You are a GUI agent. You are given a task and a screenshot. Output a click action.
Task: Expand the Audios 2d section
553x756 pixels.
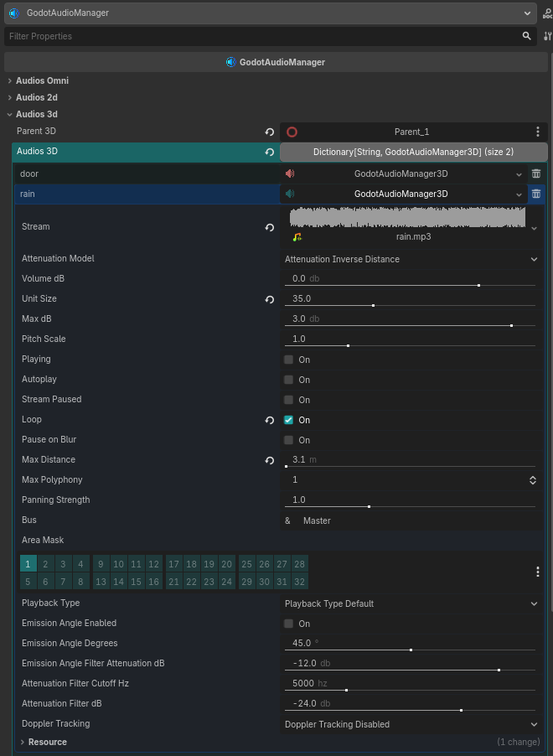(x=10, y=97)
